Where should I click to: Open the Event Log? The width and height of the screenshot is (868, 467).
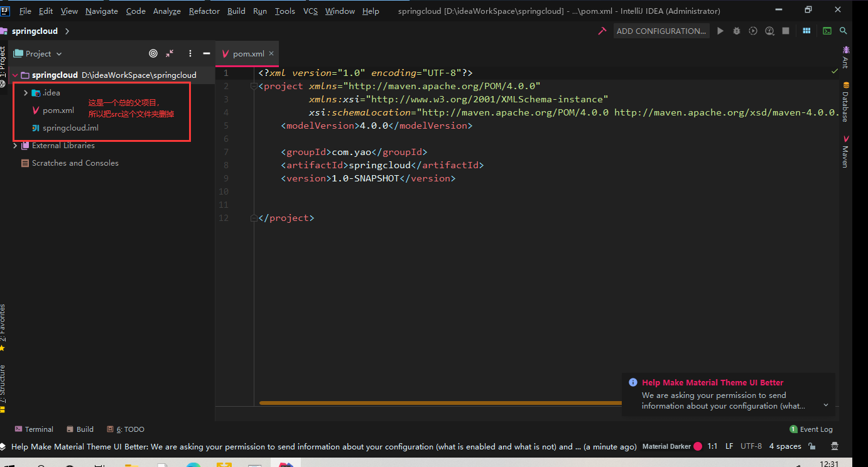click(811, 429)
